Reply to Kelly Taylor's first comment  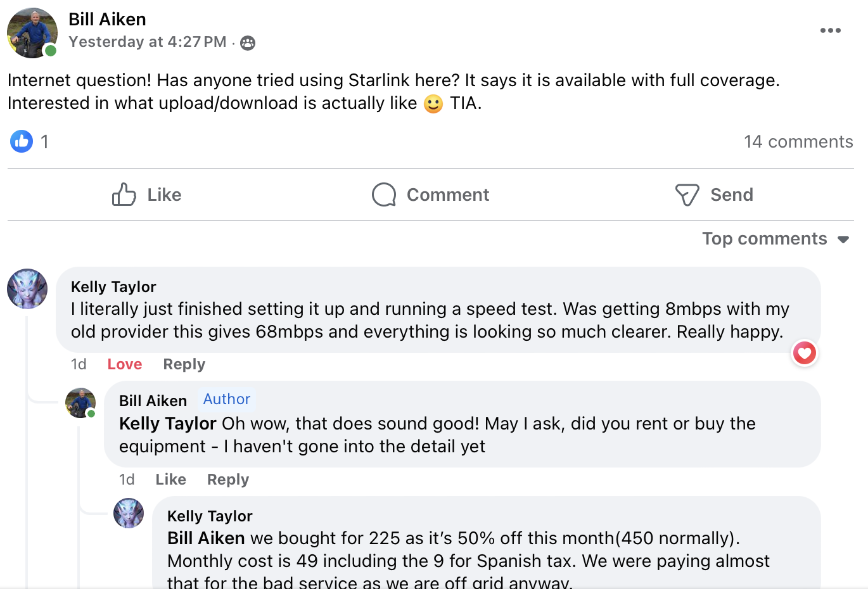(184, 364)
